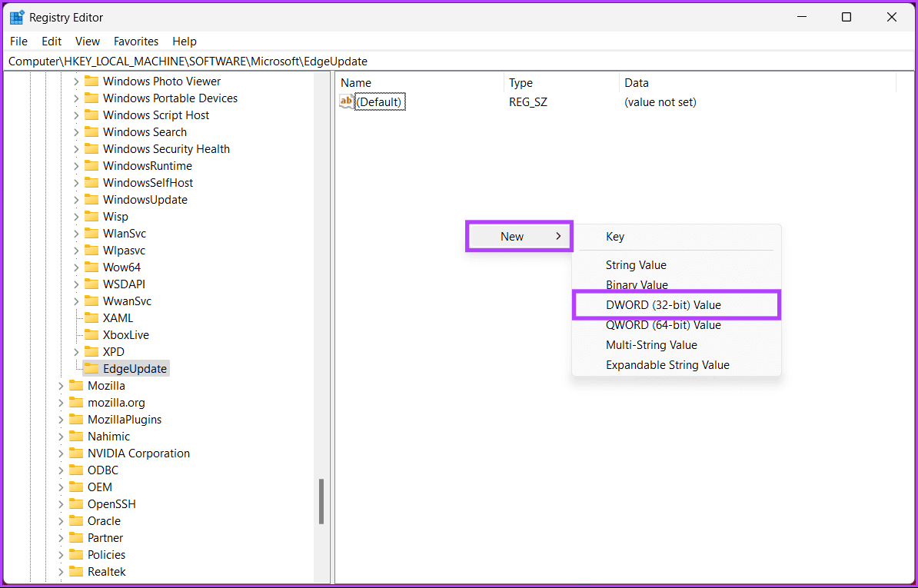Screen dimensions: 918x588
Task: Click the Data column header
Action: (x=757, y=83)
